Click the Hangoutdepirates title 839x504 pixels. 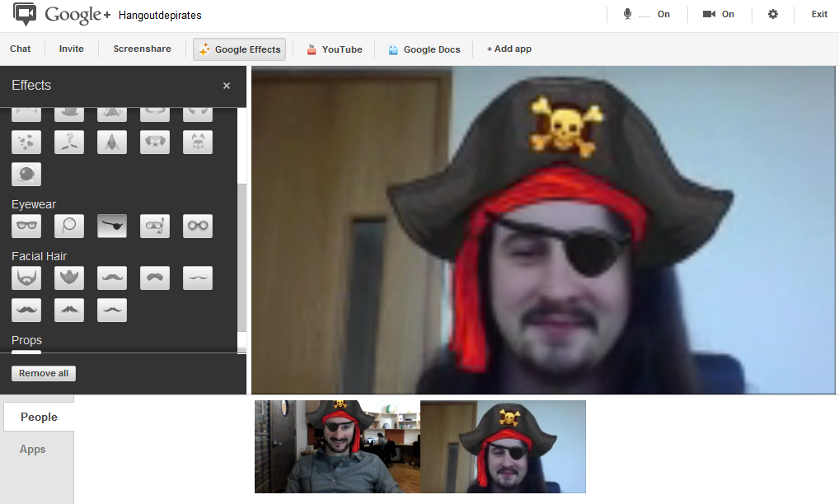coord(160,15)
